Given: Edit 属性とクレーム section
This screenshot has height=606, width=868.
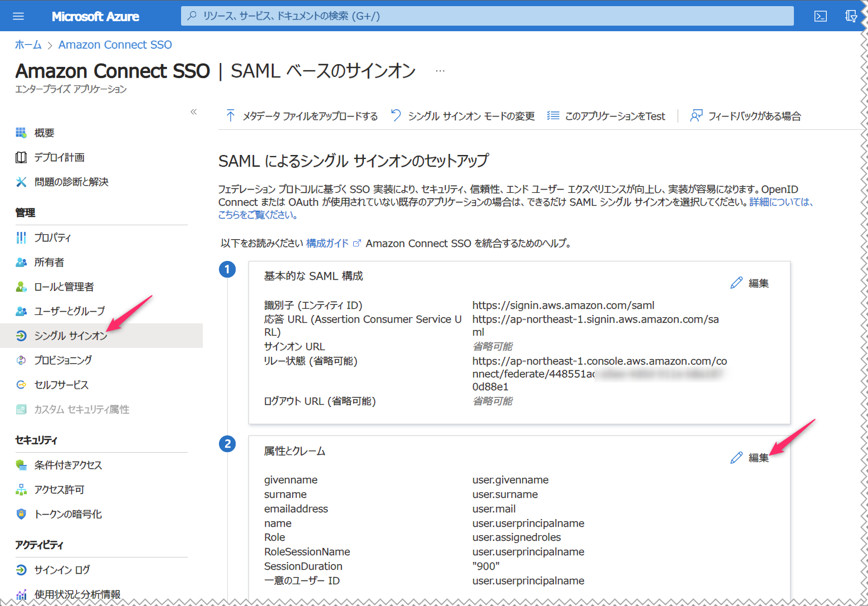Looking at the screenshot, I should coord(749,458).
